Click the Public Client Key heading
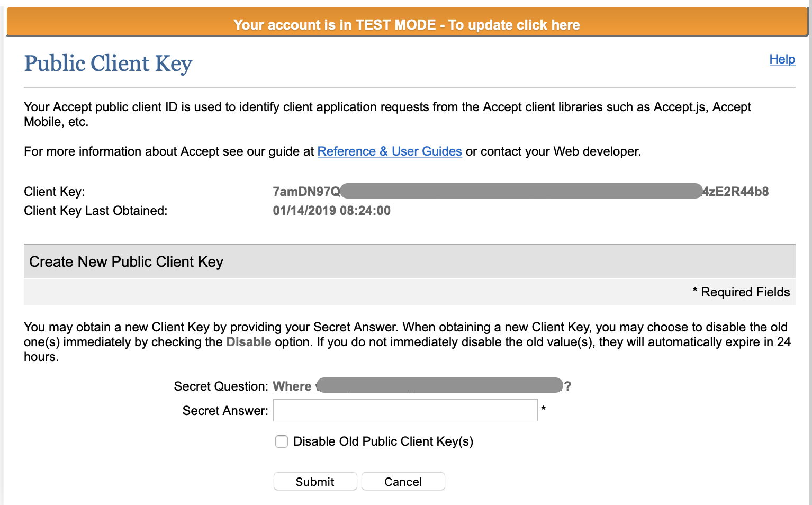This screenshot has height=505, width=812. coord(107,64)
